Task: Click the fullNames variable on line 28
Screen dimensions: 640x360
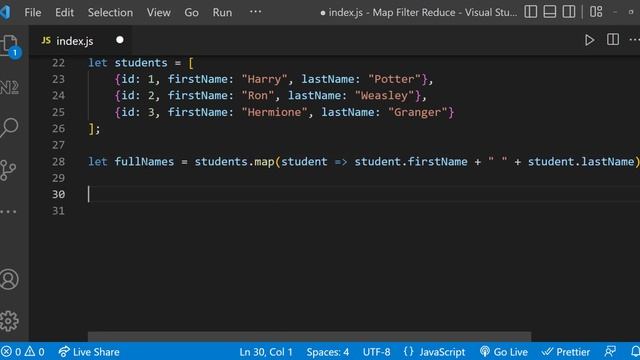Action: tap(144, 162)
